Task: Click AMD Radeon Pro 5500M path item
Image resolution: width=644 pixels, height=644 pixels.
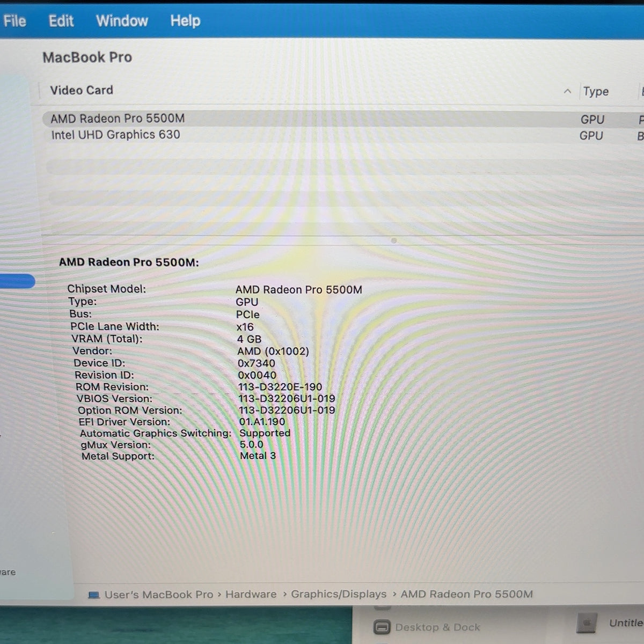Action: click(467, 594)
